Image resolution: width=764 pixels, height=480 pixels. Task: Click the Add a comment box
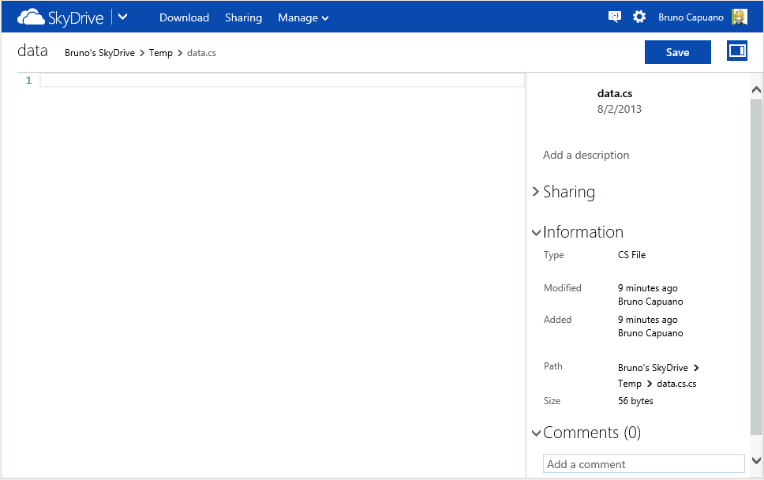(643, 464)
